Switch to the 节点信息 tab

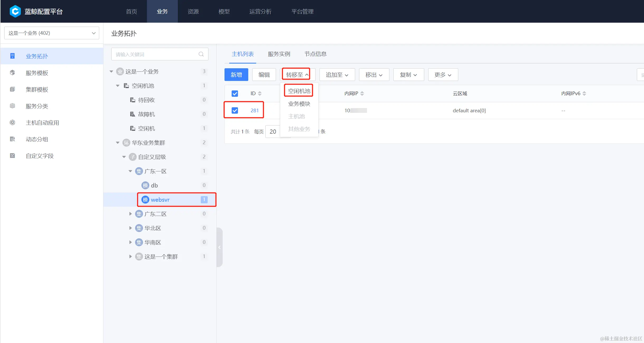pyautogui.click(x=316, y=54)
